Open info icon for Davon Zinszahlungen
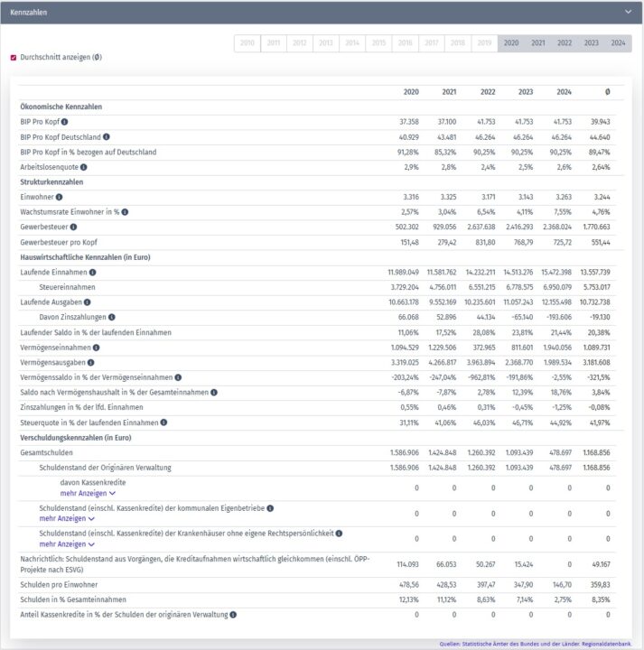The width and height of the screenshot is (644, 650). click(112, 317)
